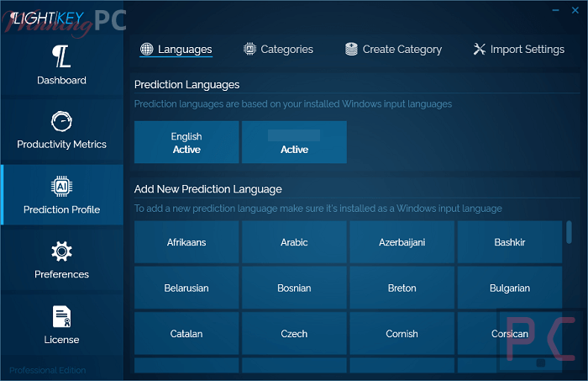Open the Create Category tab
The width and height of the screenshot is (588, 381).
[393, 49]
